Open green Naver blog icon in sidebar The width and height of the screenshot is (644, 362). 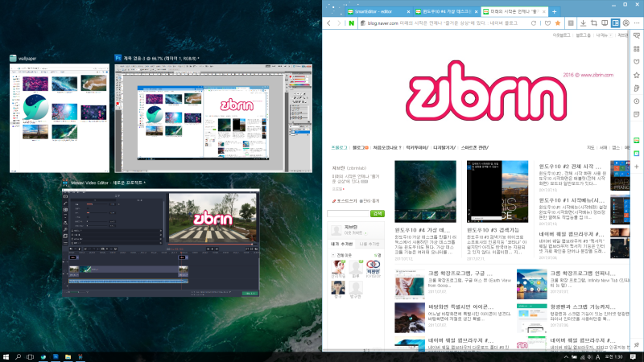click(637, 140)
